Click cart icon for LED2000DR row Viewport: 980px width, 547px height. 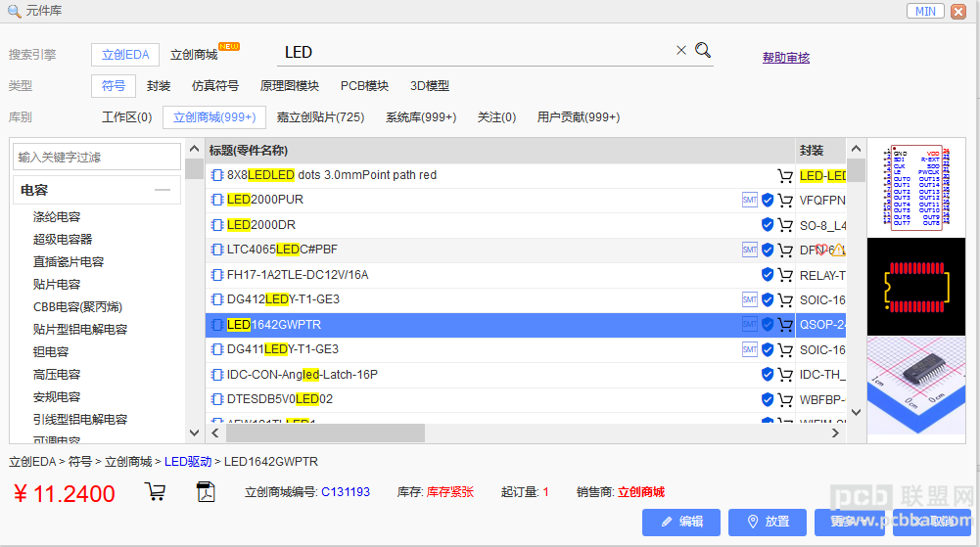point(785,225)
